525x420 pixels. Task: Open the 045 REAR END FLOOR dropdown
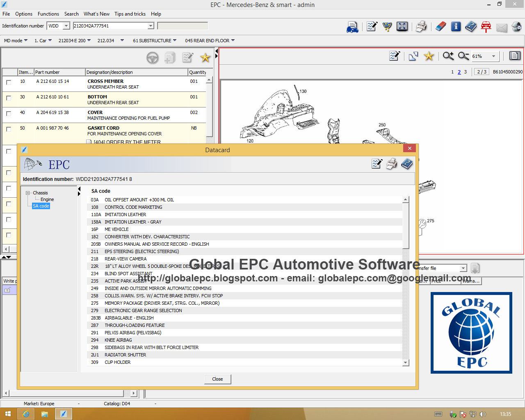[210, 41]
